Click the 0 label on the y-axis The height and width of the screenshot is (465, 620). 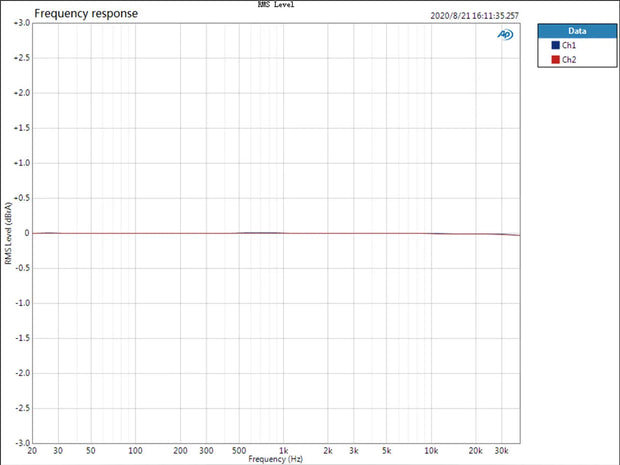25,233
